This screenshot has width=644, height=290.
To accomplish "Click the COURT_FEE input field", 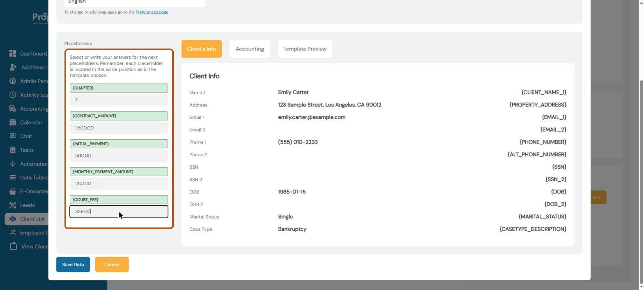I will (x=119, y=211).
